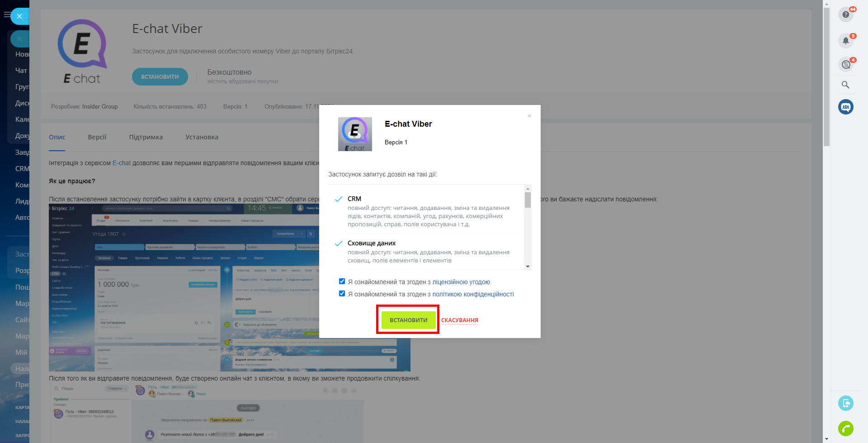The width and height of the screenshot is (868, 443).
Task: Click the page scrollbar down arrow
Action: [826, 439]
